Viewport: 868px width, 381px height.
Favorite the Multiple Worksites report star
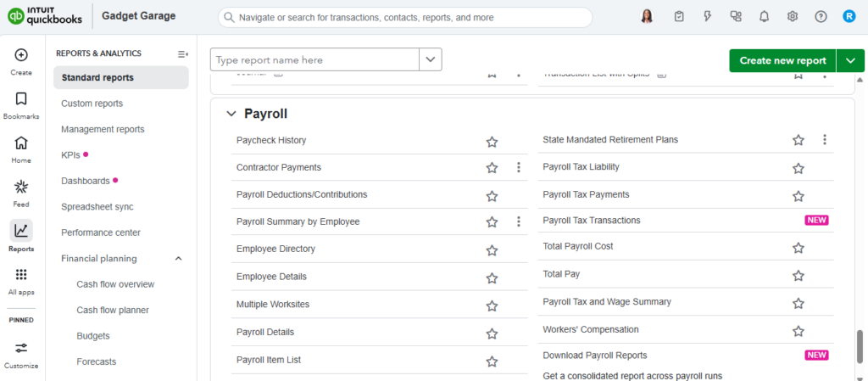[x=492, y=305]
